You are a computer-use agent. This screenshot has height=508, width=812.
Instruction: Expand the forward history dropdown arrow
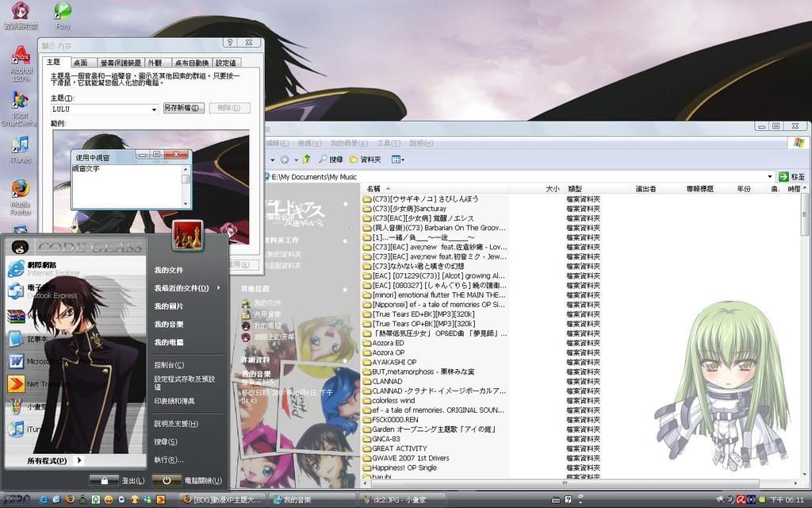(296, 160)
